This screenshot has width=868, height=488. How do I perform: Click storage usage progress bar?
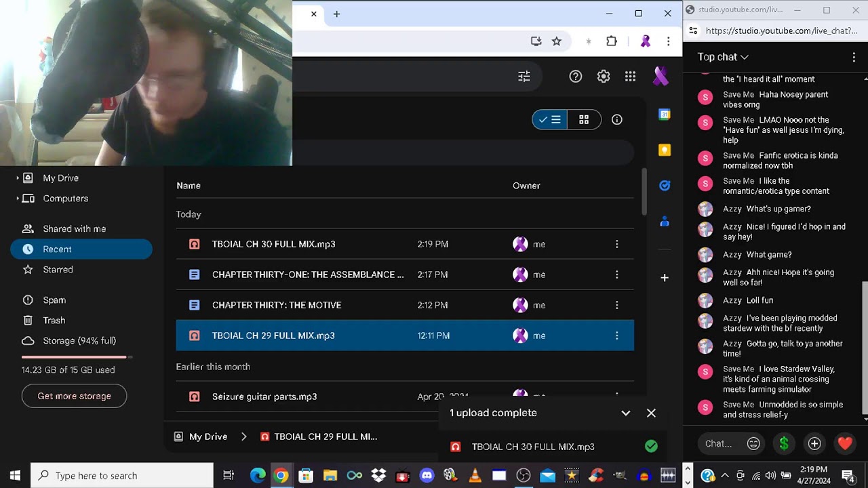(x=77, y=357)
